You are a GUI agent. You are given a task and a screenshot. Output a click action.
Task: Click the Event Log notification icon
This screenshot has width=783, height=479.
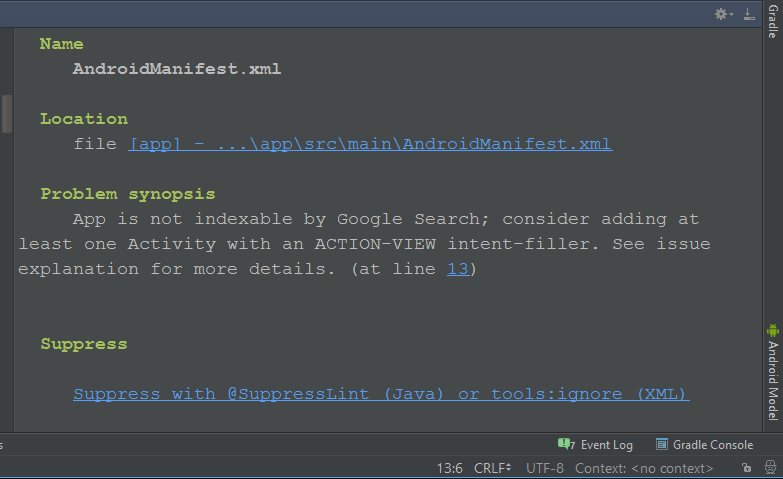pyautogui.click(x=564, y=444)
